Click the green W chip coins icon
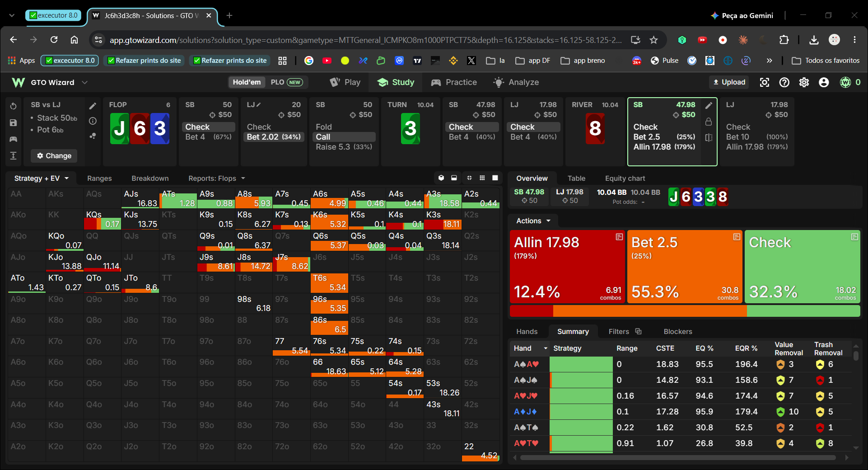The width and height of the screenshot is (868, 470). point(845,82)
